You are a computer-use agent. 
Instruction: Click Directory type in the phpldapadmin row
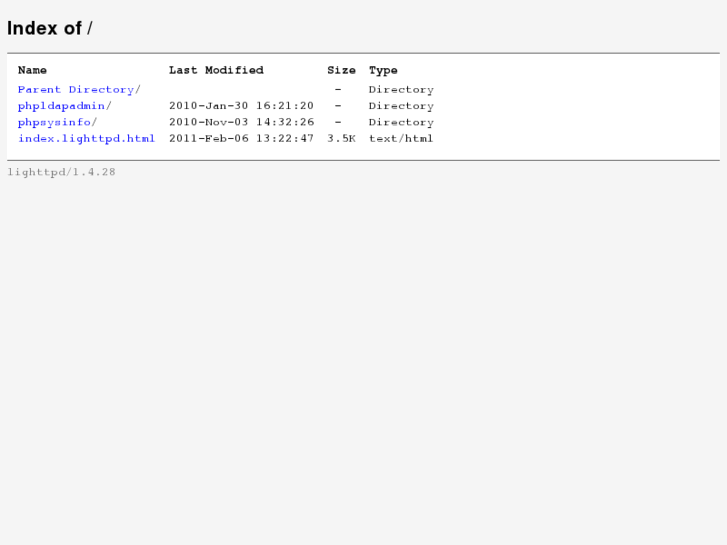coord(401,106)
